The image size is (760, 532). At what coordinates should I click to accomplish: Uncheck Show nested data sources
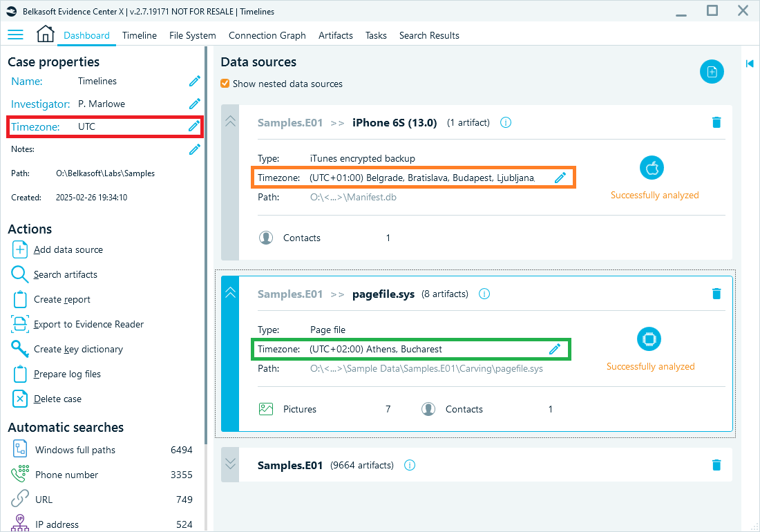(225, 84)
